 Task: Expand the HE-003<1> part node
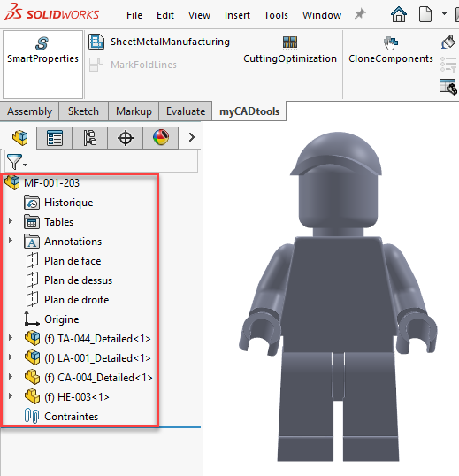click(x=11, y=396)
